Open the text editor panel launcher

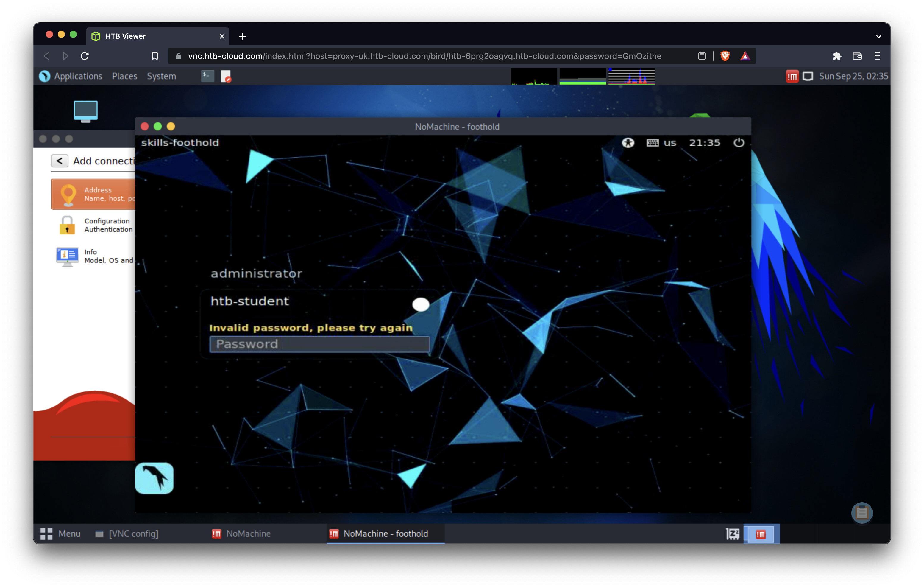tap(226, 76)
